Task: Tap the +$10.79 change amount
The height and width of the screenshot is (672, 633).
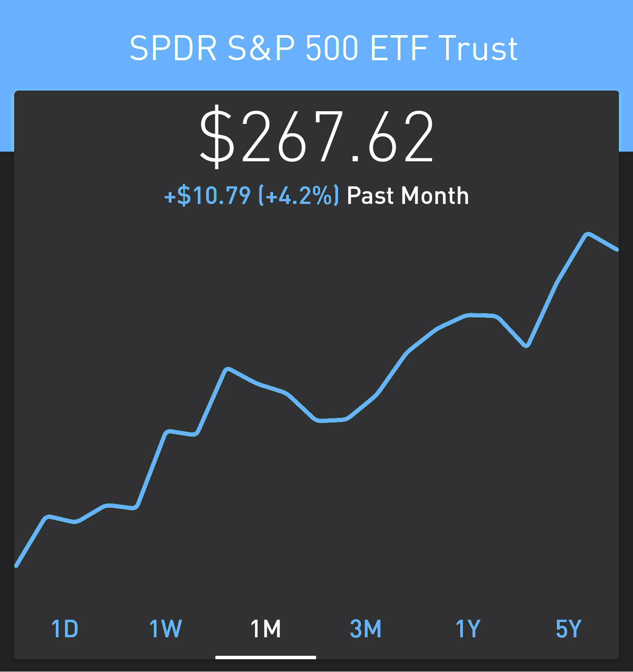Action: (207, 196)
